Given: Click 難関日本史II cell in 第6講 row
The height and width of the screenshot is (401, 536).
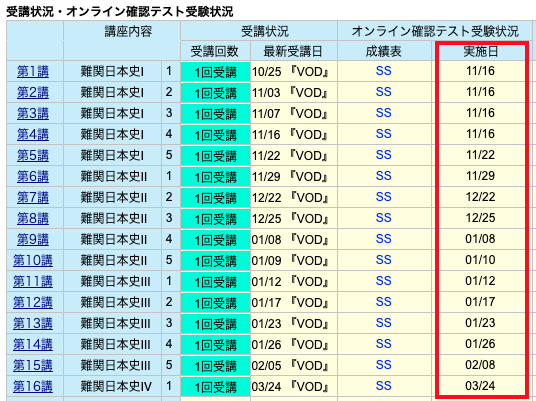Looking at the screenshot, I should (x=113, y=176).
